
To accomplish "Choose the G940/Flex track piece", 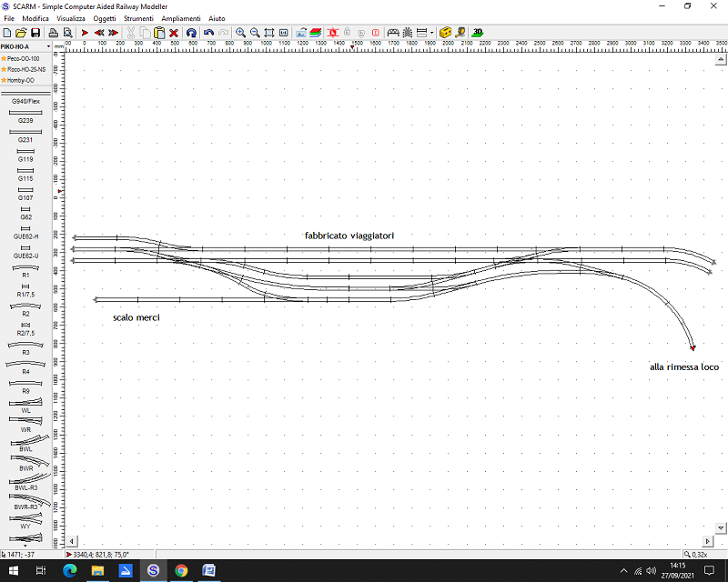I will tap(25, 97).
